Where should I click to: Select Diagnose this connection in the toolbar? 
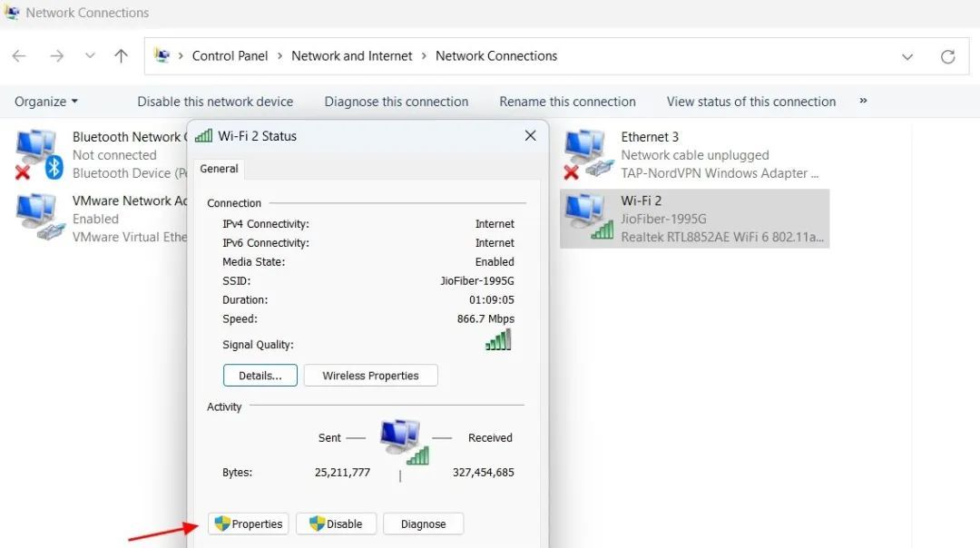[397, 101]
